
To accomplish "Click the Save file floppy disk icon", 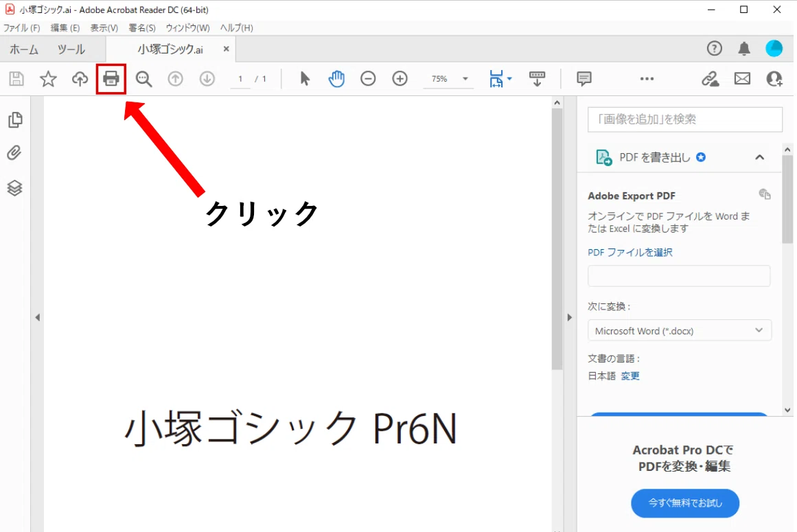I will [x=16, y=79].
